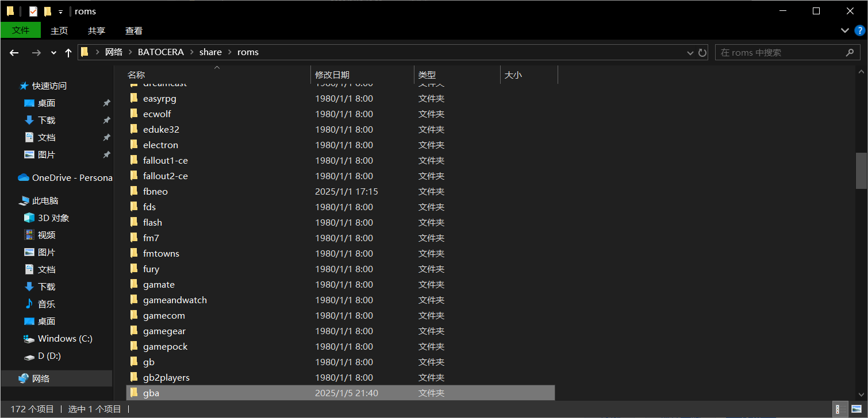Image resolution: width=868 pixels, height=418 pixels.
Task: Switch to the 共享 ribbon tab
Action: click(97, 30)
